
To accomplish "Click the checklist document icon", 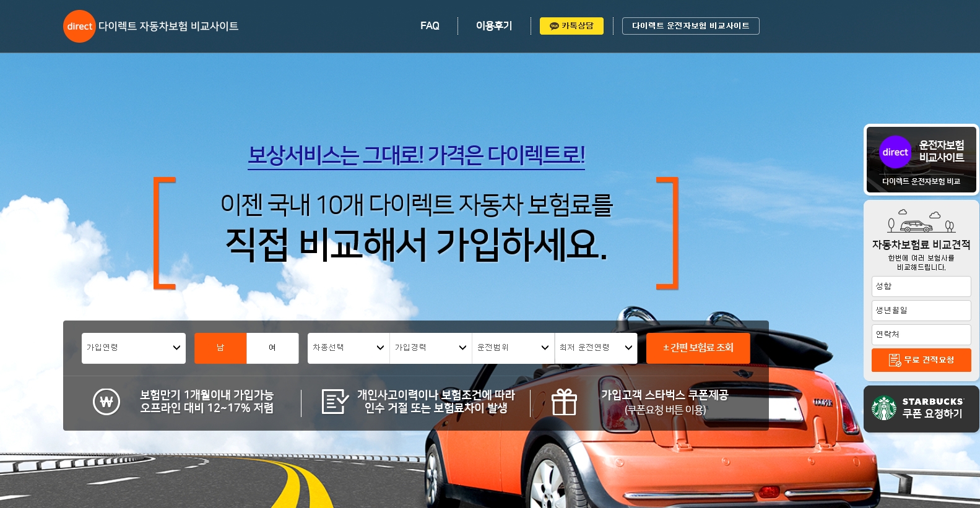I will (335, 402).
